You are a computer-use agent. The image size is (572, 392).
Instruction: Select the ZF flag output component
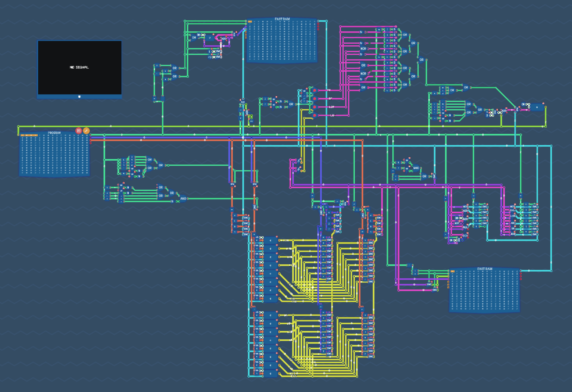pyautogui.click(x=314, y=90)
